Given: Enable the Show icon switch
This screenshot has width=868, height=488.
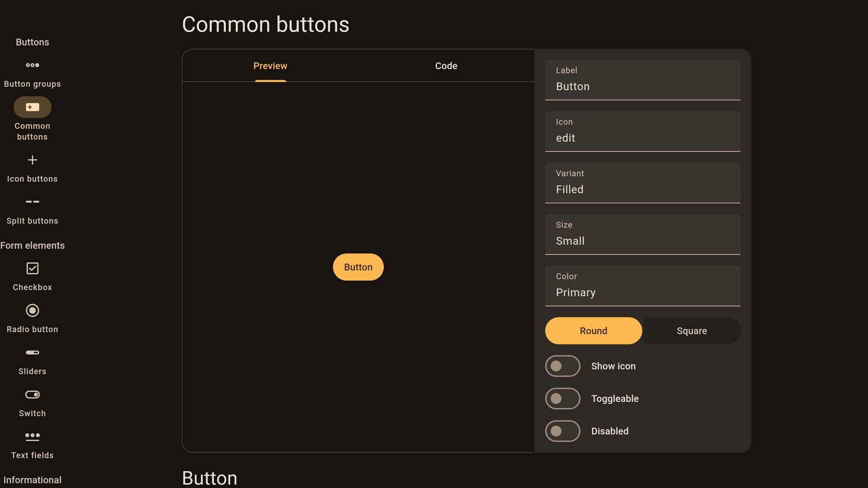Looking at the screenshot, I should [x=562, y=366].
